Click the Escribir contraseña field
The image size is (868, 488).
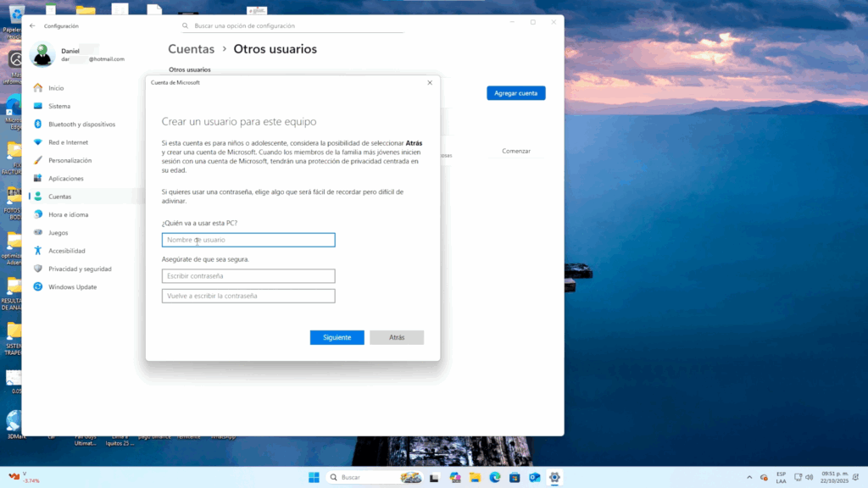click(x=248, y=276)
